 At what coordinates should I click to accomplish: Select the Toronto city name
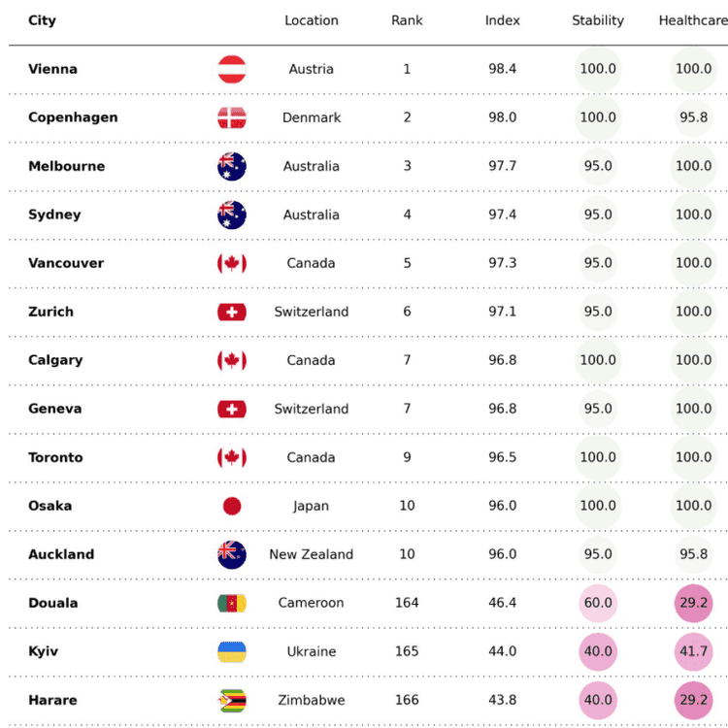[55, 457]
